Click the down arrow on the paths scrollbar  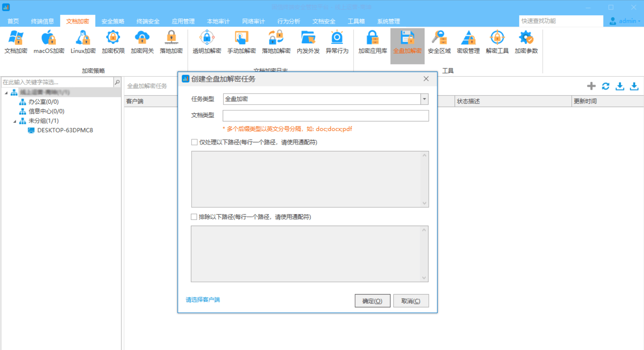pyautogui.click(x=425, y=203)
